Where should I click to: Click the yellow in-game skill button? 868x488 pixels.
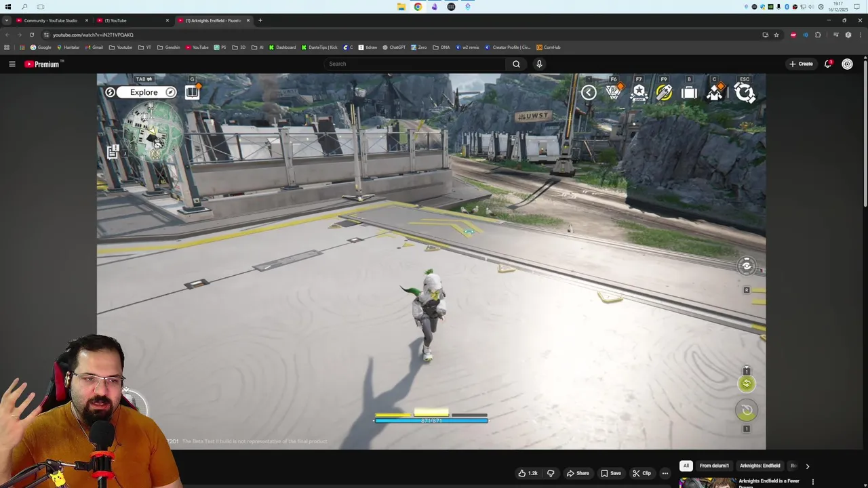[747, 384]
